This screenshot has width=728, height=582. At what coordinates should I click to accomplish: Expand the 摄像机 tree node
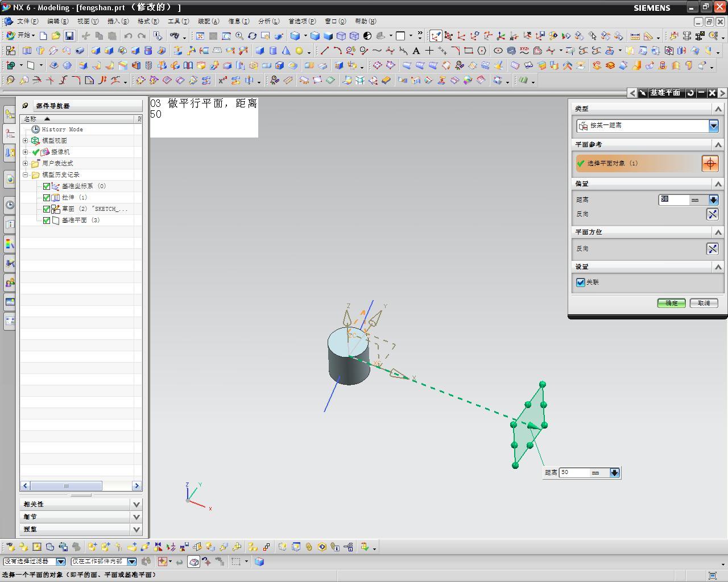tap(25, 152)
